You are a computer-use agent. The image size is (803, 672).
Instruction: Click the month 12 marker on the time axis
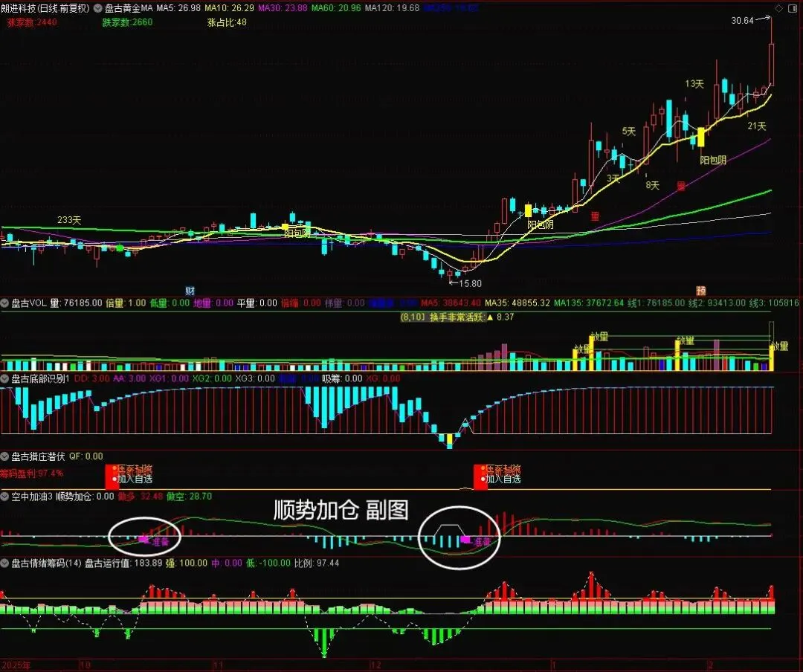pos(375,665)
